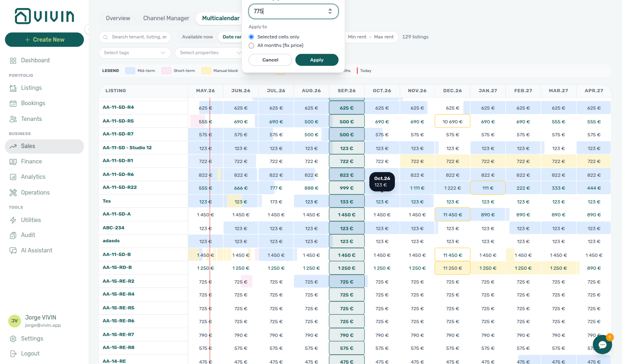Select the 1 222 € cell in DEC.26
This screenshot has width=622, height=364.
[452, 188]
